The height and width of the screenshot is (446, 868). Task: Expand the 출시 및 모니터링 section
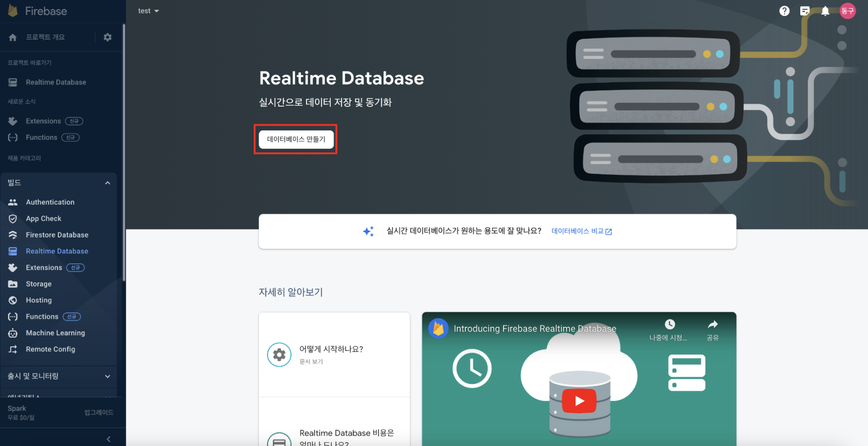(x=107, y=376)
